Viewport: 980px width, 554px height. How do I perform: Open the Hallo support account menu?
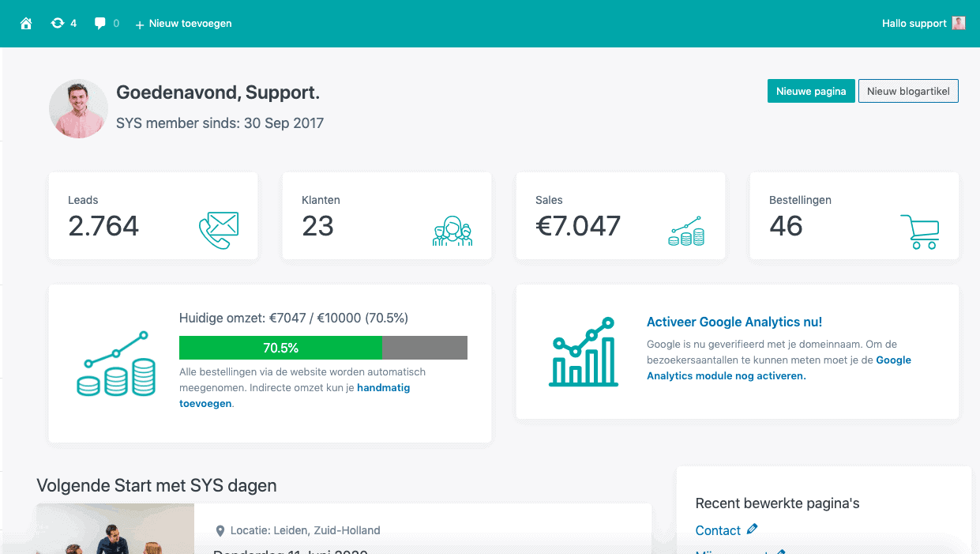[924, 23]
